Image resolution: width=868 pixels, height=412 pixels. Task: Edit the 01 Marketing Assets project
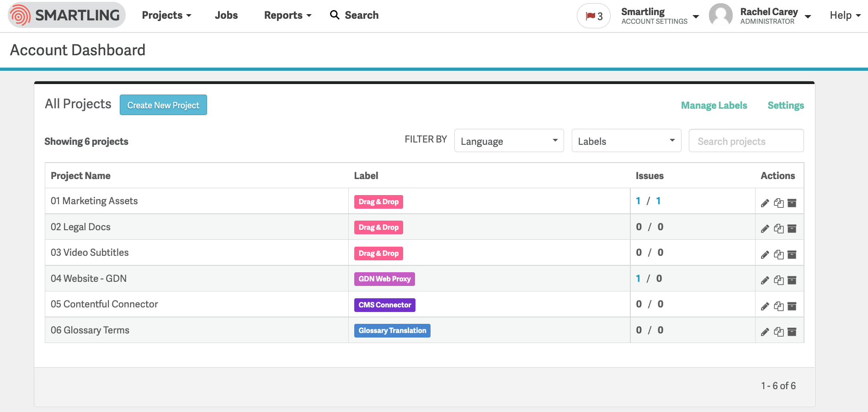coord(765,203)
